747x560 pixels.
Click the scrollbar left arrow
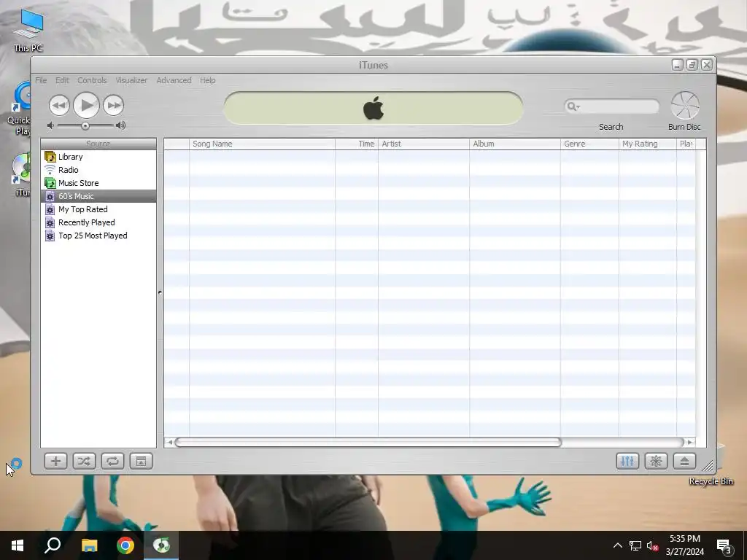[169, 443]
